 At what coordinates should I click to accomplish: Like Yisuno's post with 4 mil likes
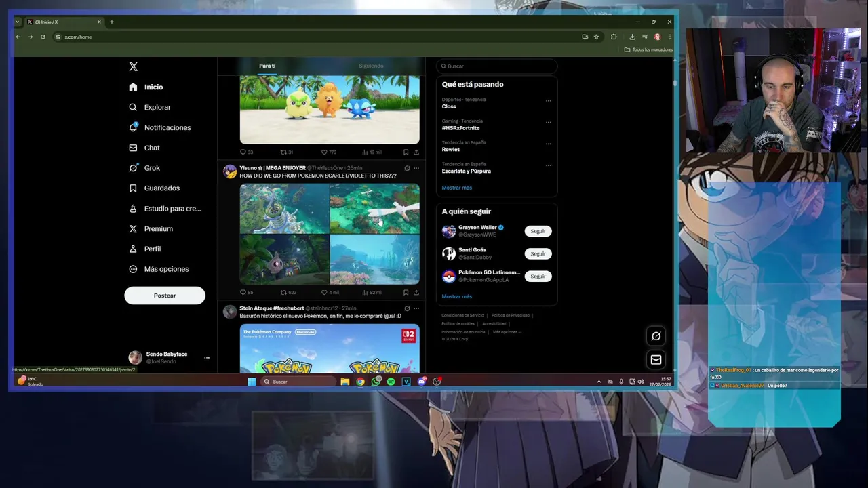pos(330,293)
